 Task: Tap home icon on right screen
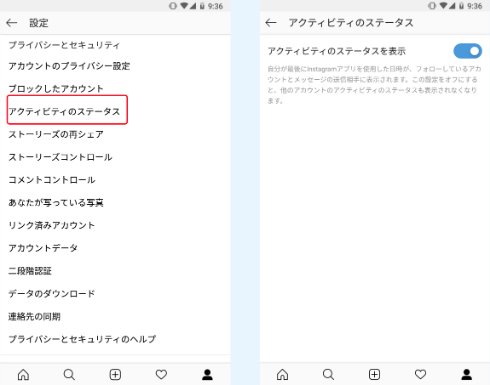[282, 375]
